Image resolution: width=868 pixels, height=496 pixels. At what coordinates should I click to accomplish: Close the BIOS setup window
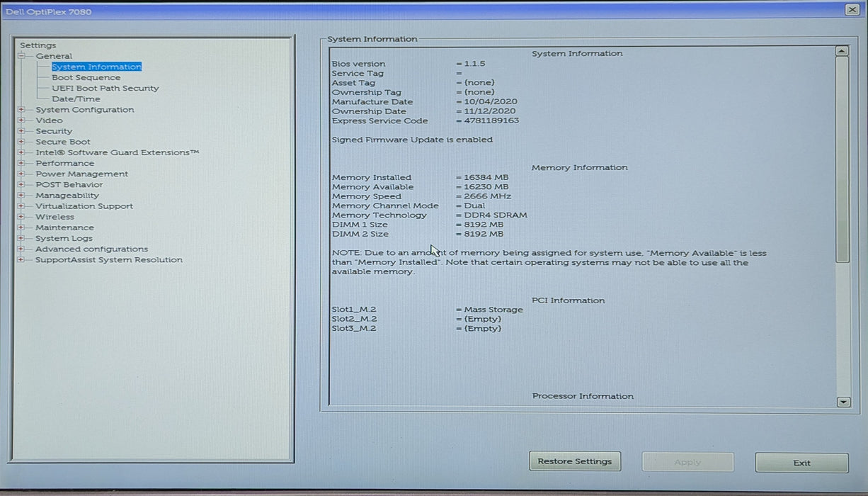(x=852, y=10)
